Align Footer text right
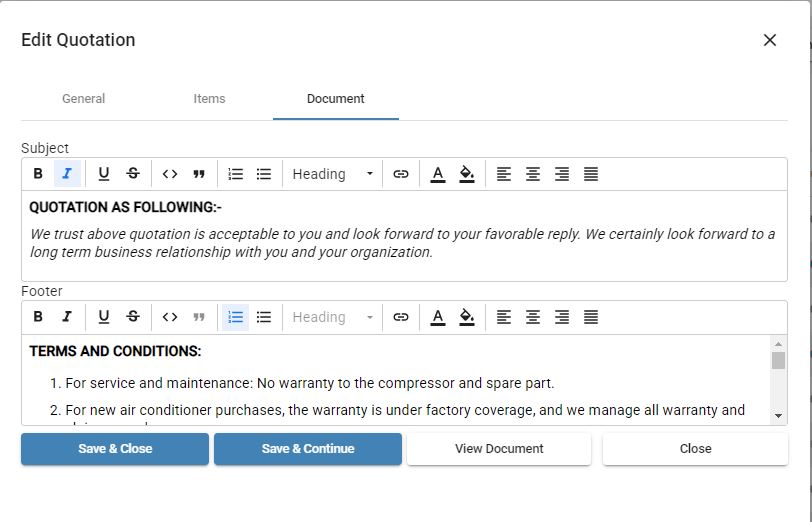812x522 pixels. coord(562,317)
